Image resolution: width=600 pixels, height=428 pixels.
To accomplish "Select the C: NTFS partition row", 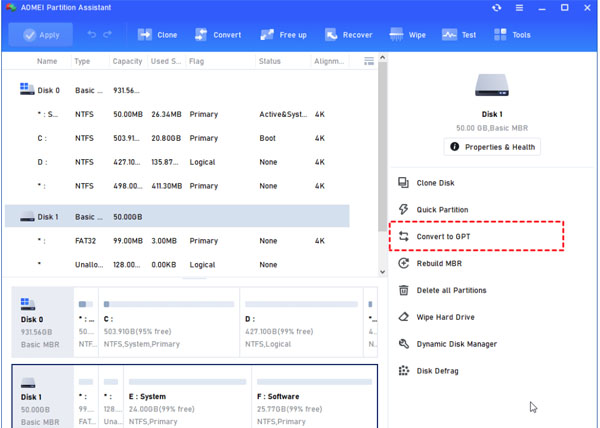I will coord(177,138).
